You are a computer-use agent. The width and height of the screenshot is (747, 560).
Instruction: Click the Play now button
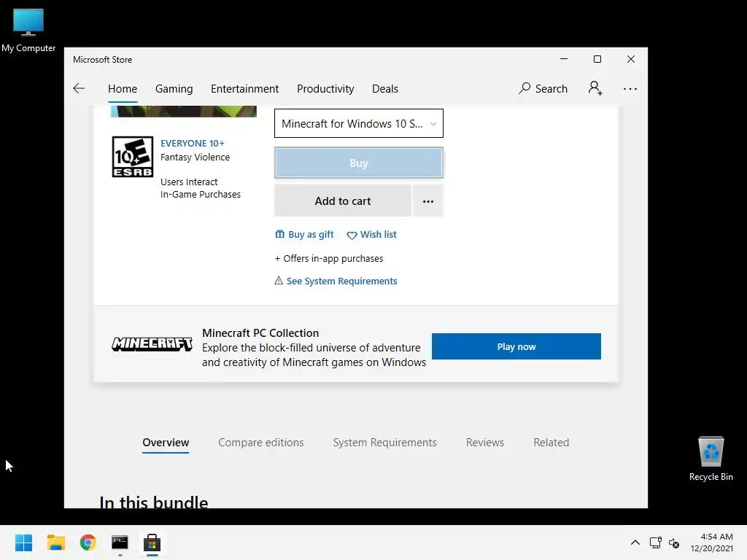point(516,346)
